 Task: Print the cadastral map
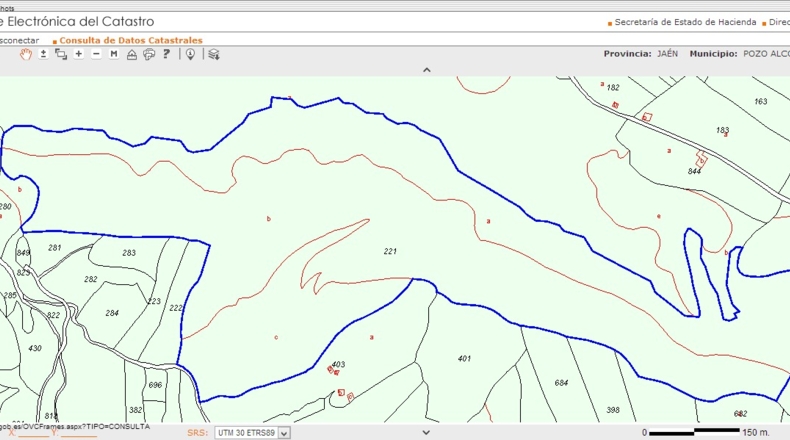(x=149, y=54)
